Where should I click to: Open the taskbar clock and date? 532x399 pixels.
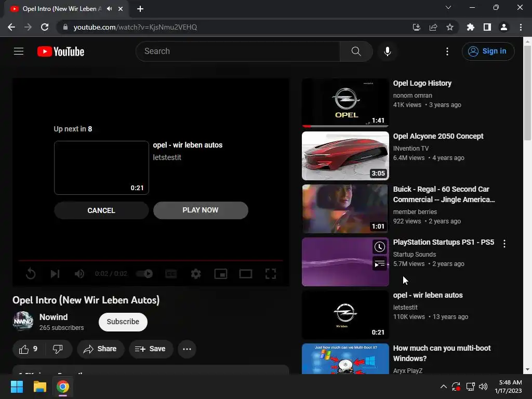point(508,387)
